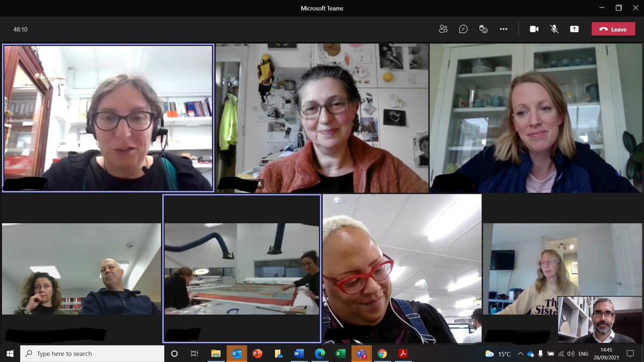The image size is (644, 362).
Task: Click the self-view video thumbnail
Action: click(599, 320)
